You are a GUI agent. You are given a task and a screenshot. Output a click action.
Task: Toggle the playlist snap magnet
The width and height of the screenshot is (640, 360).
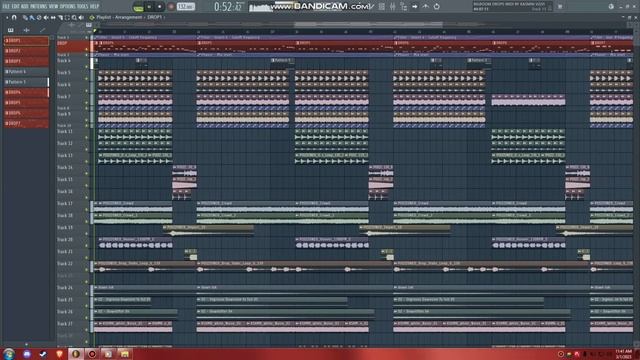pyautogui.click(x=14, y=18)
